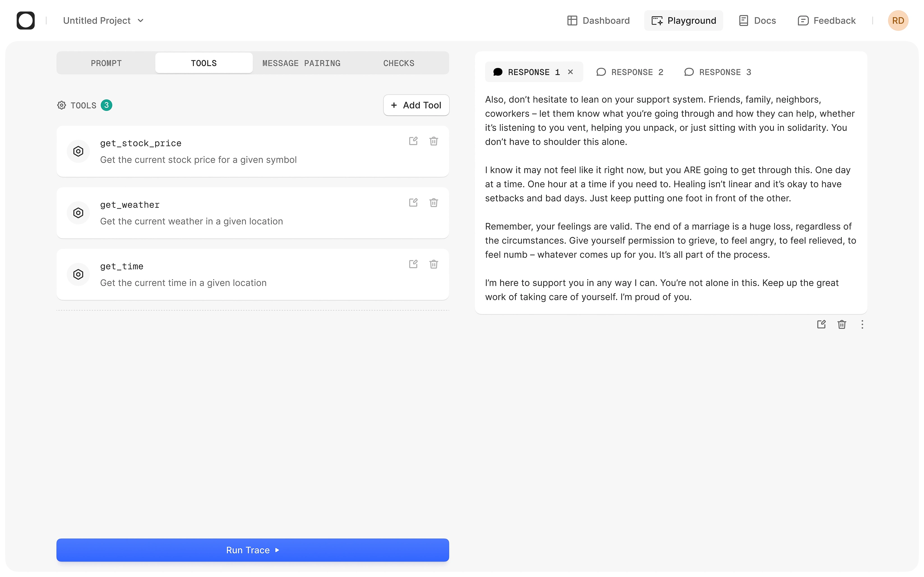924x577 pixels.
Task: Open the CHECKS tab
Action: (399, 63)
